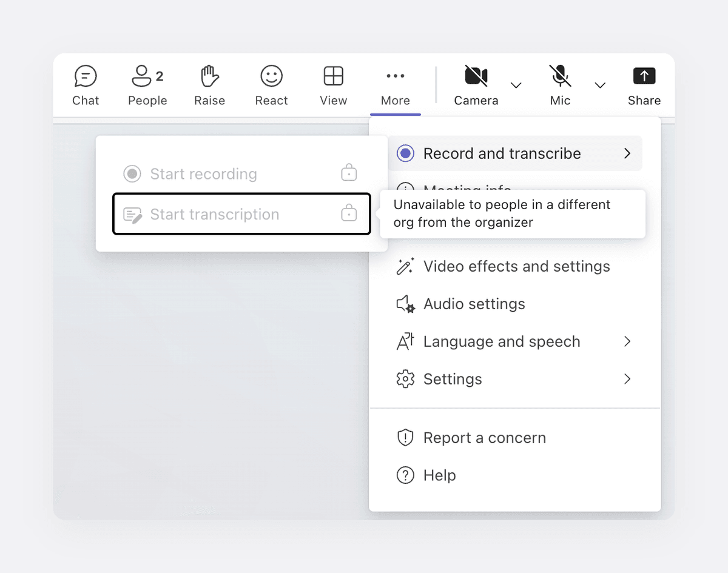Viewport: 728px width, 573px height.
Task: Click lock icon beside Start transcription
Action: pyautogui.click(x=349, y=213)
